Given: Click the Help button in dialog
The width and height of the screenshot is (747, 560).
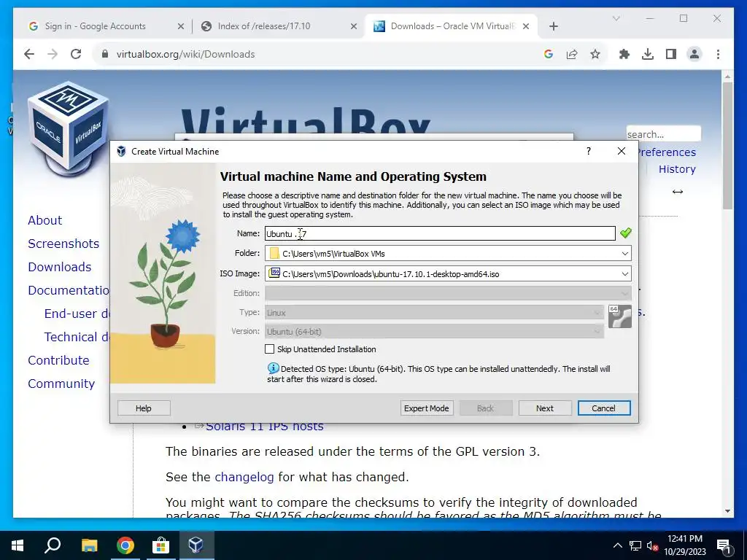Looking at the screenshot, I should 144,408.
